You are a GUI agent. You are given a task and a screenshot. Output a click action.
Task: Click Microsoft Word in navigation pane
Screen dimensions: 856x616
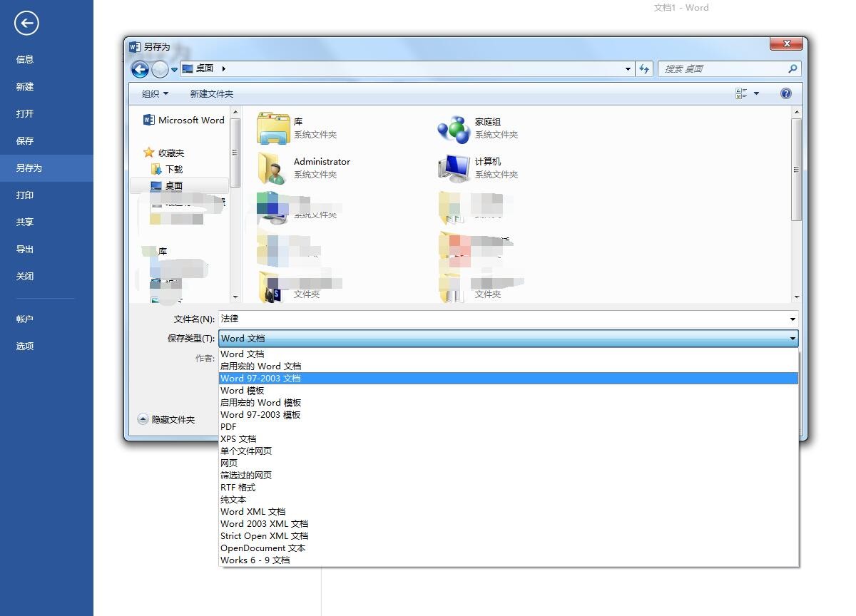click(184, 120)
